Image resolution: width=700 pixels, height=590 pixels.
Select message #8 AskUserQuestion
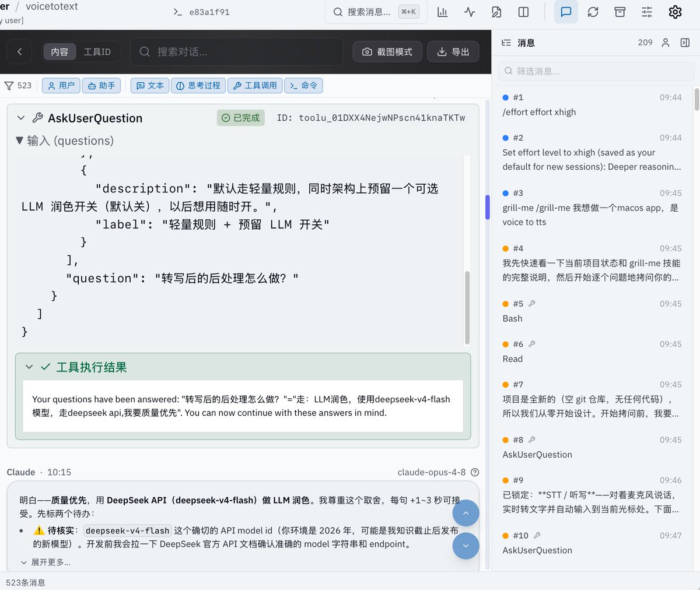592,447
